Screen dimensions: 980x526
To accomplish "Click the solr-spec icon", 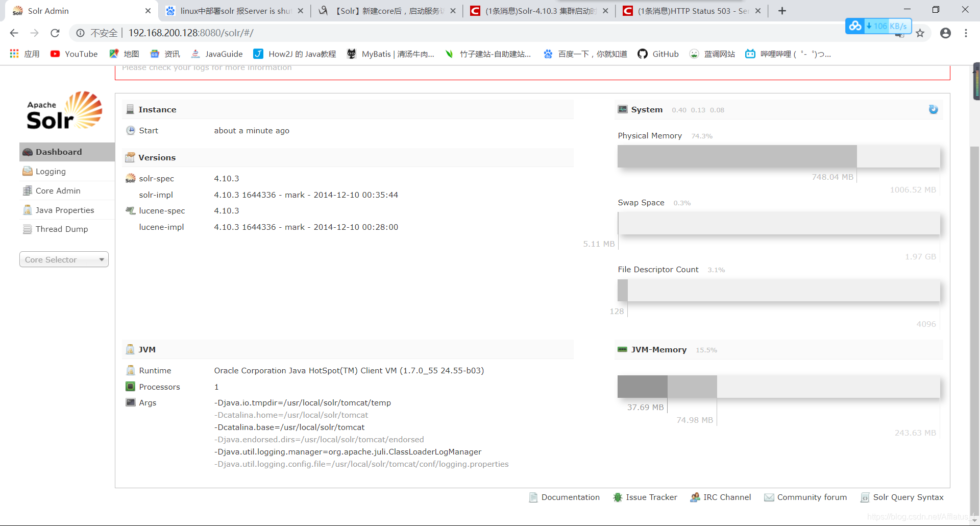I will pos(131,178).
